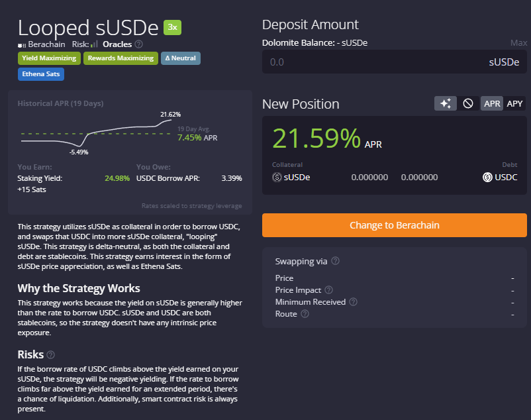Viewport: 531px width, 420px height.
Task: Click the Risk level bars icon
Action: coord(95,44)
